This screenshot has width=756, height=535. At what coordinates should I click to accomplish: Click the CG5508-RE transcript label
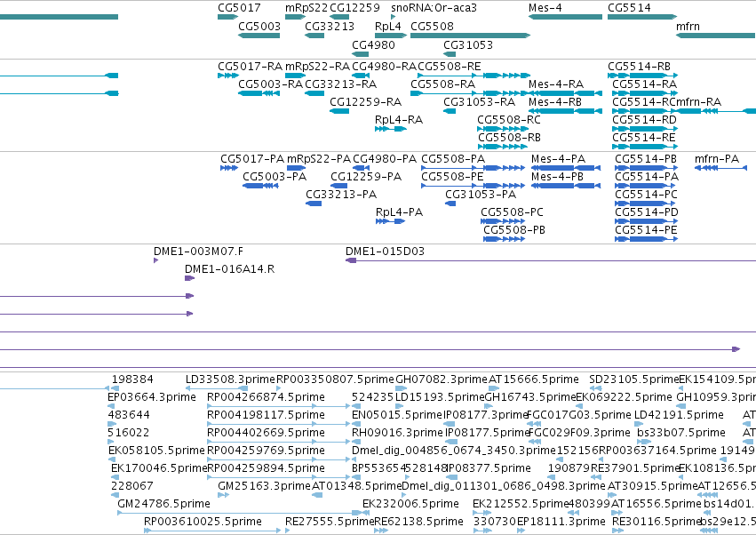pyautogui.click(x=450, y=66)
